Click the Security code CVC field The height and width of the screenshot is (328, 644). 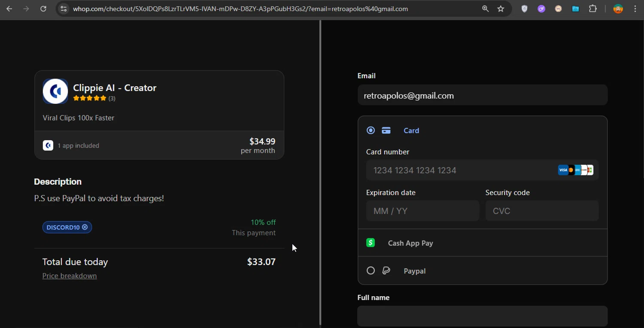point(542,211)
